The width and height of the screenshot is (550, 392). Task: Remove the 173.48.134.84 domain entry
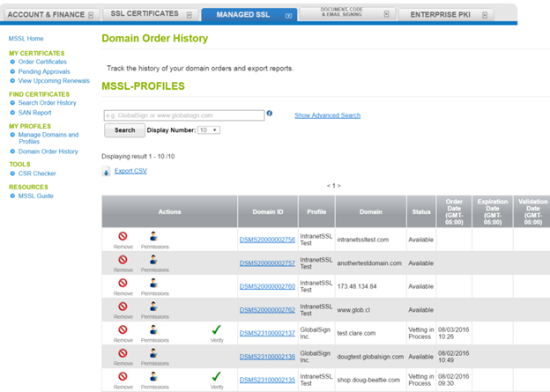pyautogui.click(x=123, y=284)
